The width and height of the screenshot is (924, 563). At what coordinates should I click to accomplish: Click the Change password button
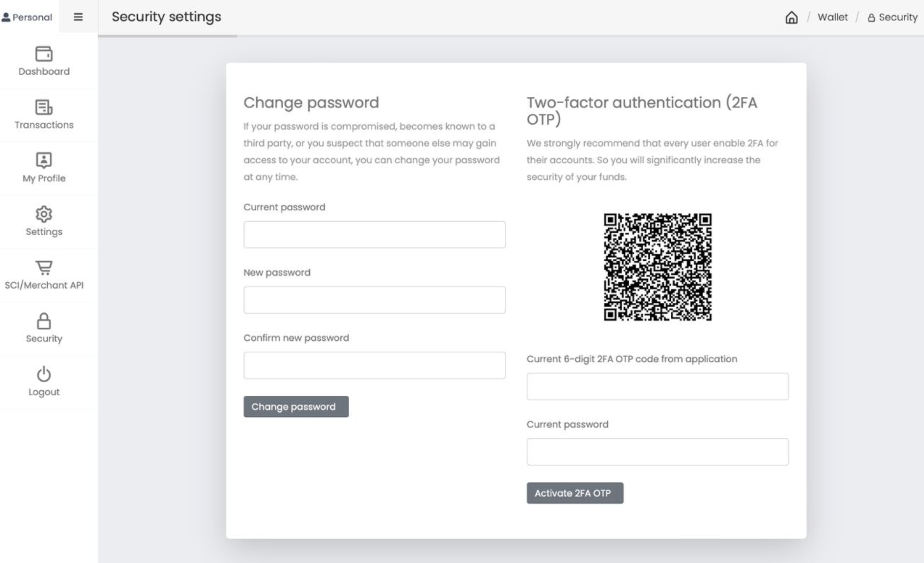coord(296,407)
